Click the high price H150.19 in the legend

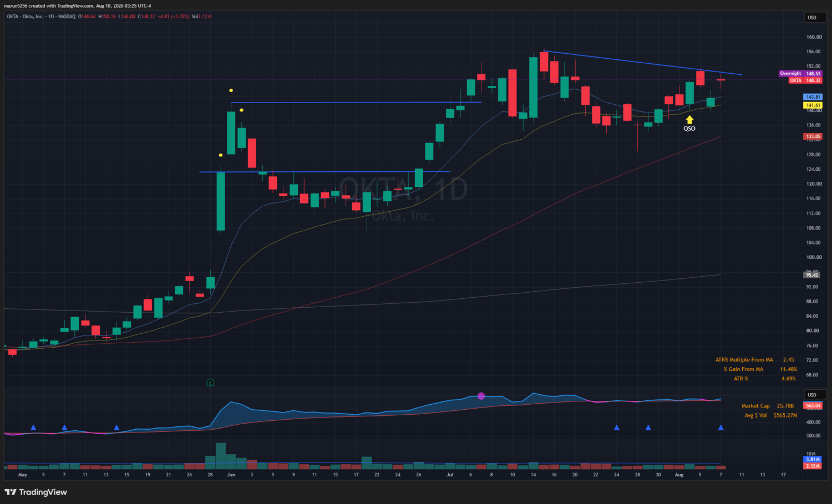(x=107, y=17)
